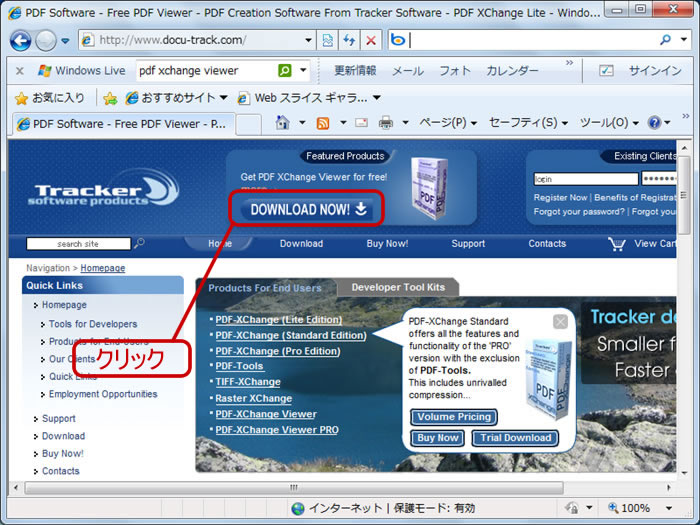Open the お気に入り favorites button
Image resolution: width=700 pixels, height=525 pixels.
coord(50,98)
